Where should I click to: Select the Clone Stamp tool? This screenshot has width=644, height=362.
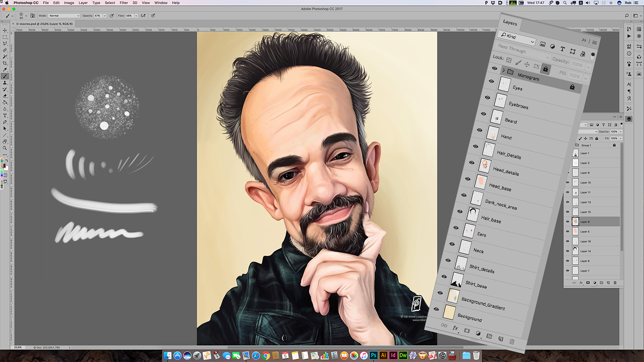[5, 83]
